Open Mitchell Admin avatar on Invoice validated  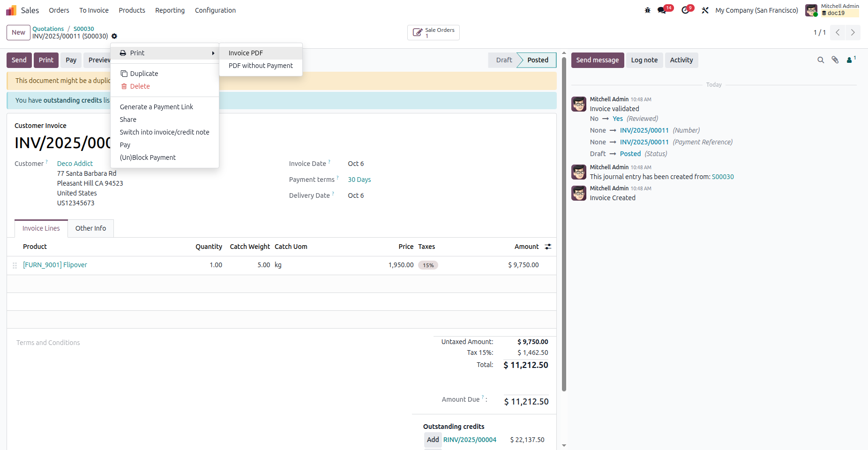(579, 104)
